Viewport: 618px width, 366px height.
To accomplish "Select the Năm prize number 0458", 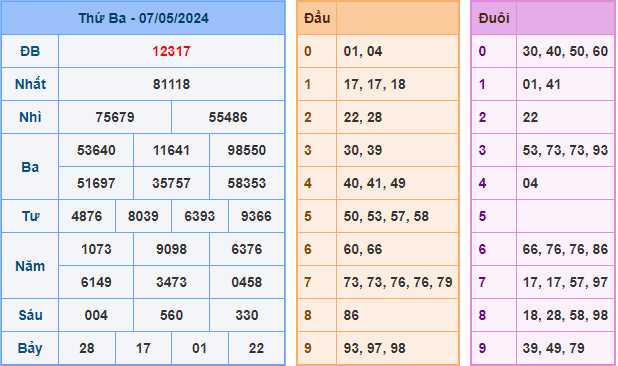I will coord(247,282).
